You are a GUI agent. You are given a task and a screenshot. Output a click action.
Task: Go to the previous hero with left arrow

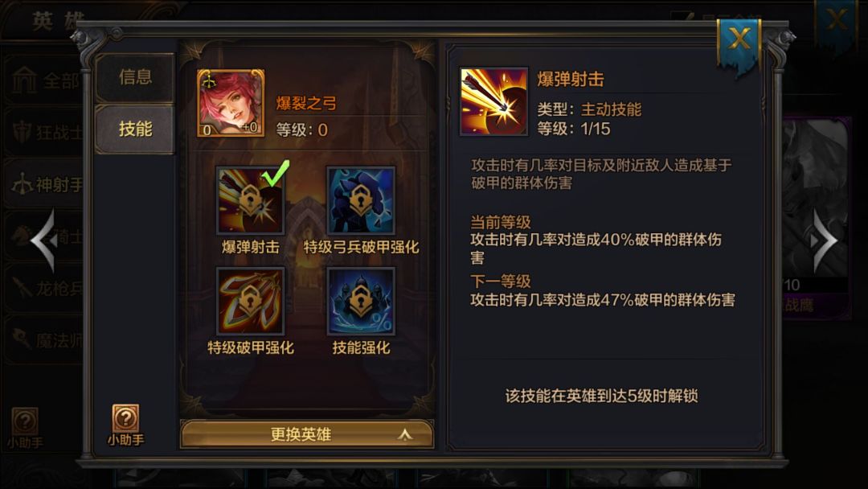[44, 240]
